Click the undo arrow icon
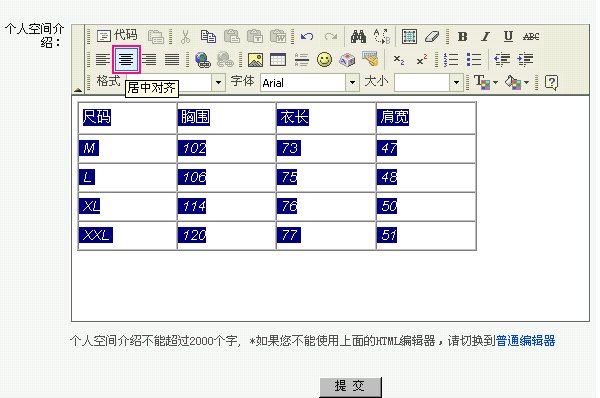600x398 pixels. click(x=307, y=36)
